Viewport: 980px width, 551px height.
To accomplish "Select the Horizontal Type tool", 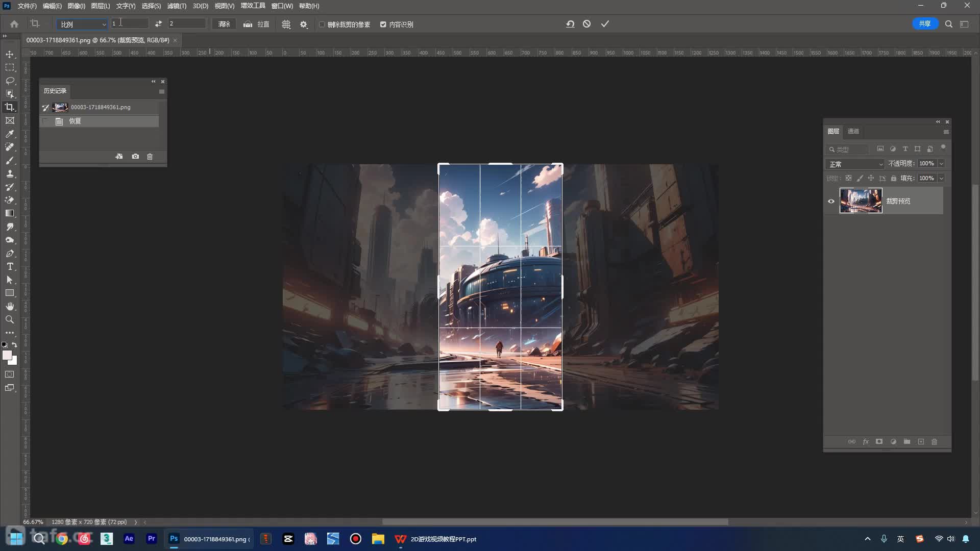I will tap(10, 266).
